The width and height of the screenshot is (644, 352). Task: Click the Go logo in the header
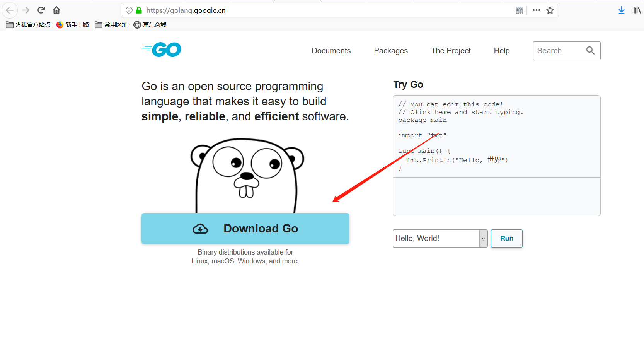162,50
